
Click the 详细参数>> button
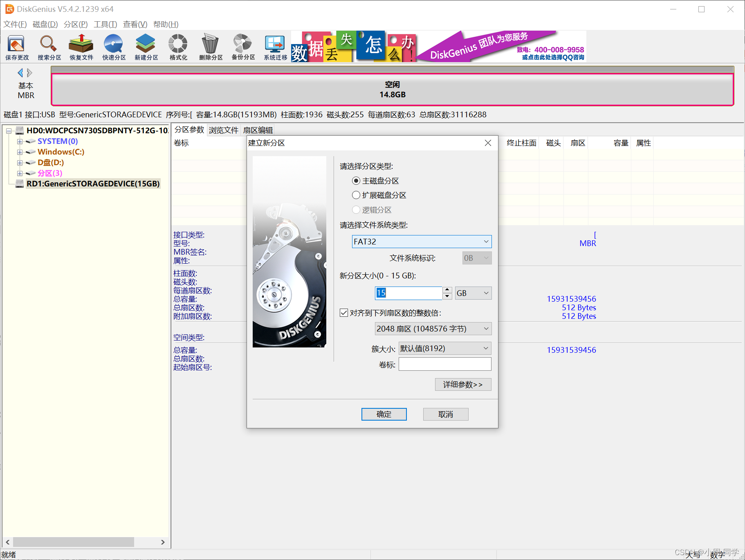pyautogui.click(x=463, y=384)
